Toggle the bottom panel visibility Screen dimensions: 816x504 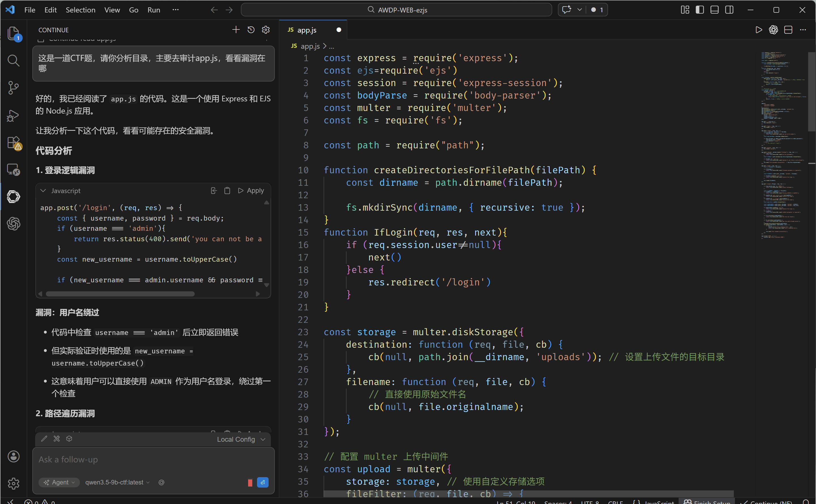click(x=714, y=10)
